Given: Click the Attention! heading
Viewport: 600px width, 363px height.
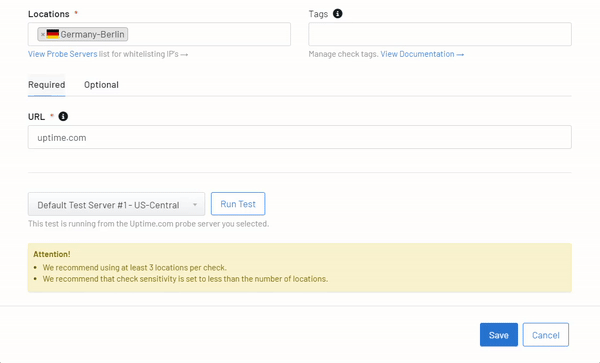Looking at the screenshot, I should tap(52, 254).
